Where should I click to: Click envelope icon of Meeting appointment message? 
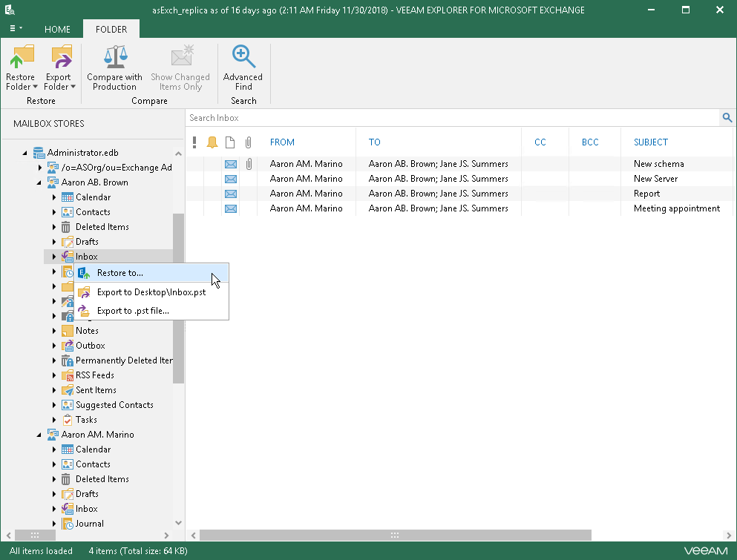[230, 208]
